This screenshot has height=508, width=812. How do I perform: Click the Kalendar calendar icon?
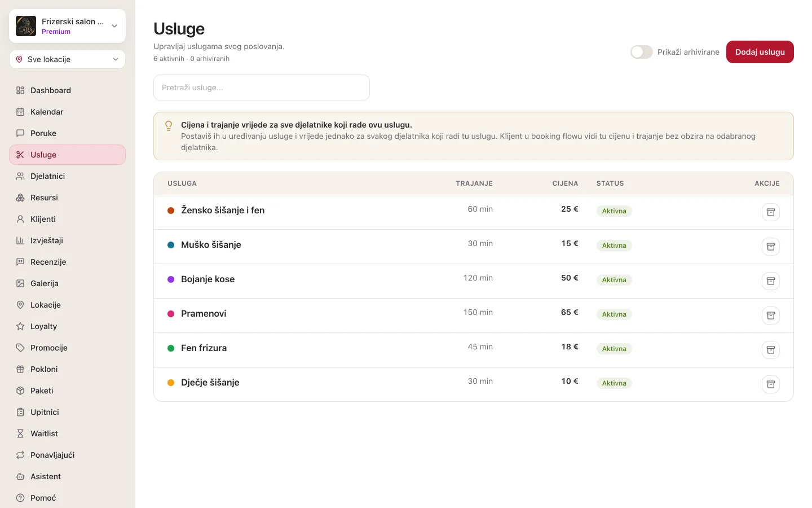(20, 112)
